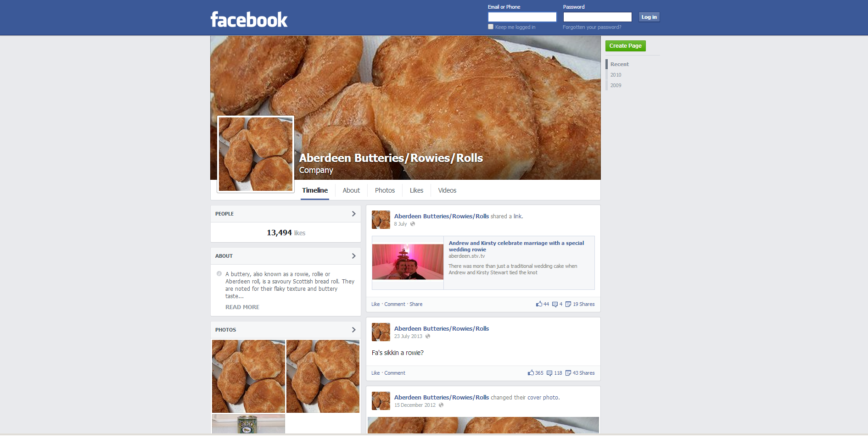Open the second butteries photo thumbnail
Screen dimensions: 868x438
click(x=323, y=376)
